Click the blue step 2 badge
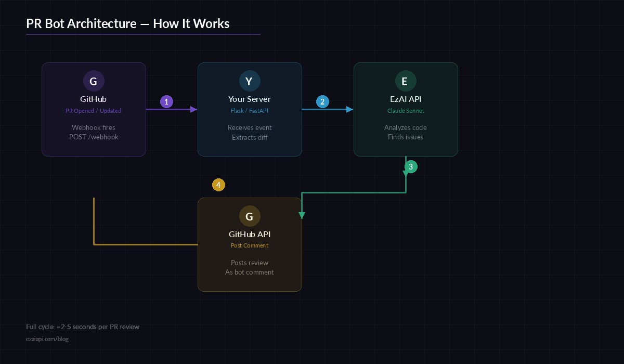Viewport: 624px width, 364px height. (322, 102)
